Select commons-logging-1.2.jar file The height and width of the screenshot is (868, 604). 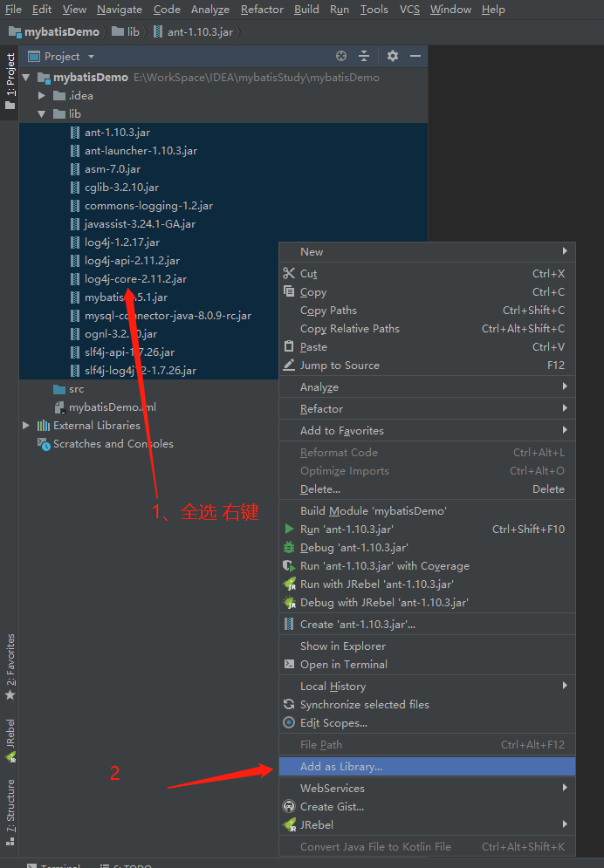click(x=149, y=205)
